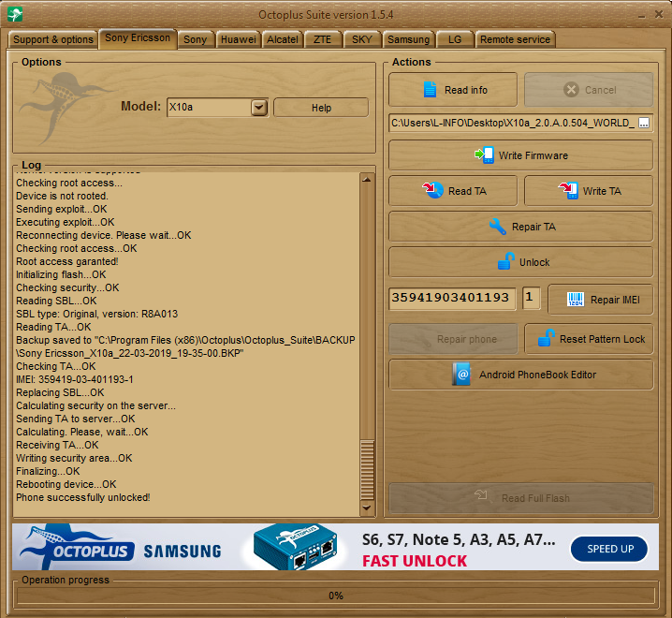Click the Write TA button

[589, 191]
